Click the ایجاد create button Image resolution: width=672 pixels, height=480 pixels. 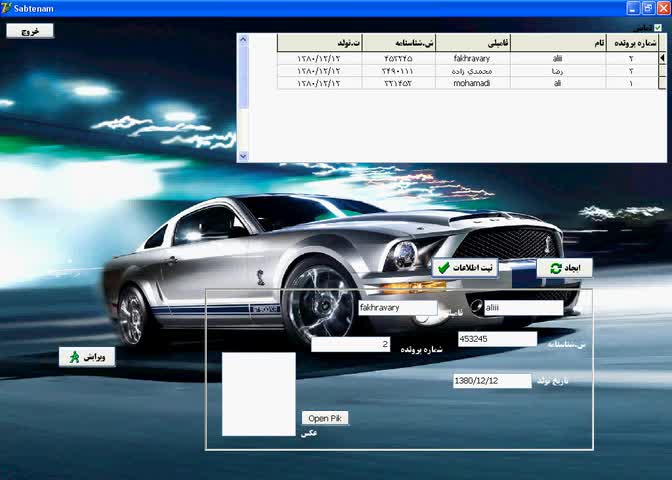(565, 268)
